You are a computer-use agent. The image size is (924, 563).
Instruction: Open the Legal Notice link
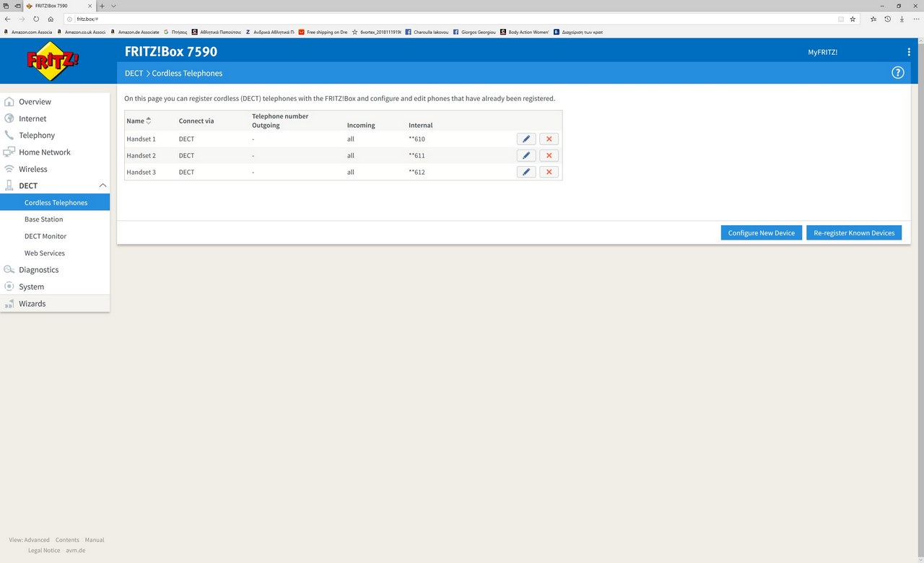(x=44, y=550)
